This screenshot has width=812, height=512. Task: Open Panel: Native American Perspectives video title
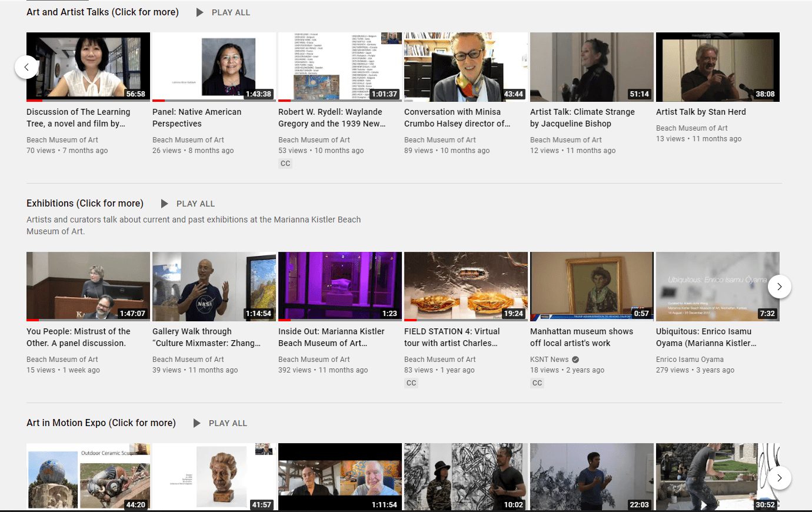click(x=197, y=118)
